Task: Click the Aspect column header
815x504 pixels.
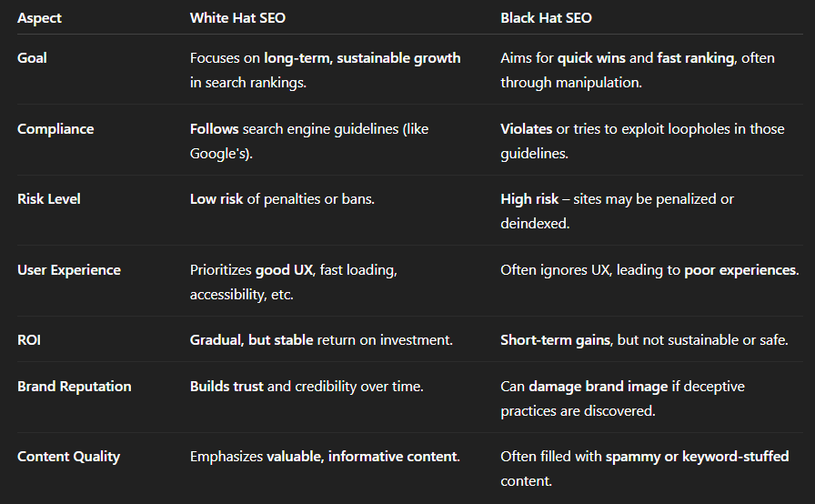Action: tap(40, 18)
